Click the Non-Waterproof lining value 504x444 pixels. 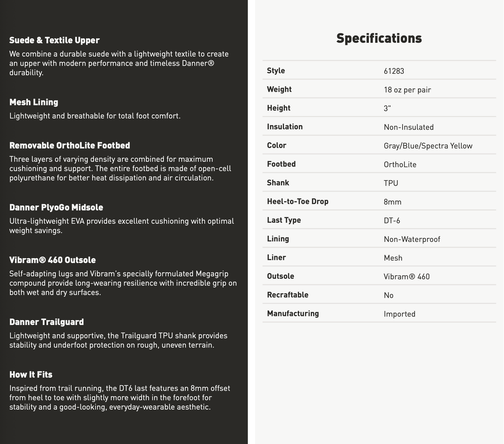412,239
